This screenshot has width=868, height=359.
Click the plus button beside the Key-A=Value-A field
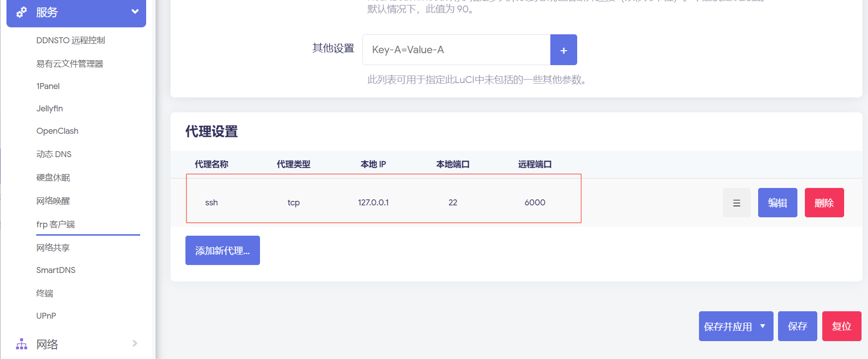tap(564, 50)
